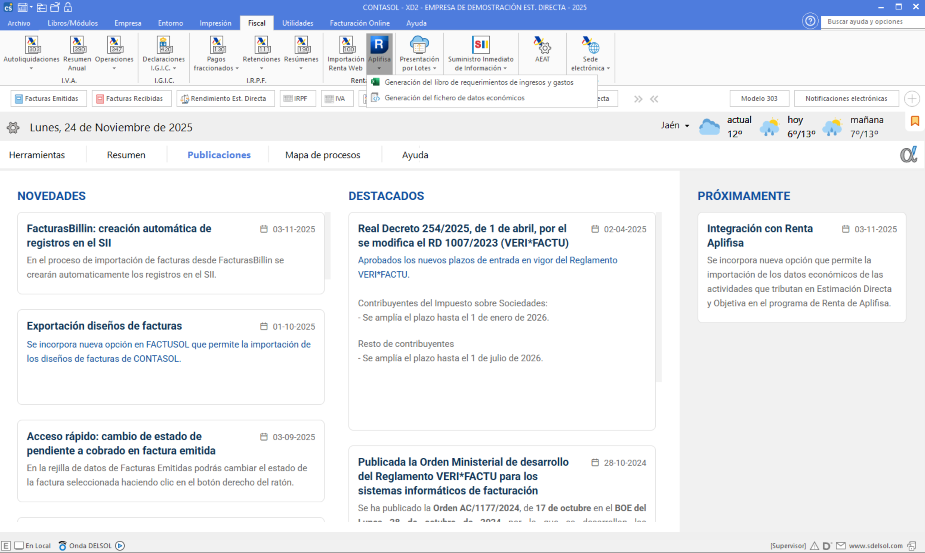Open Mapa de procesos tab
This screenshot has height=553, width=925.
tap(323, 155)
